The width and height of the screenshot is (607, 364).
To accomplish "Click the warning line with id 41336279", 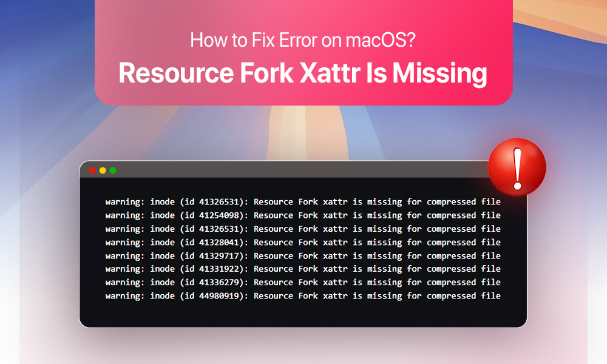I will 303,282.
